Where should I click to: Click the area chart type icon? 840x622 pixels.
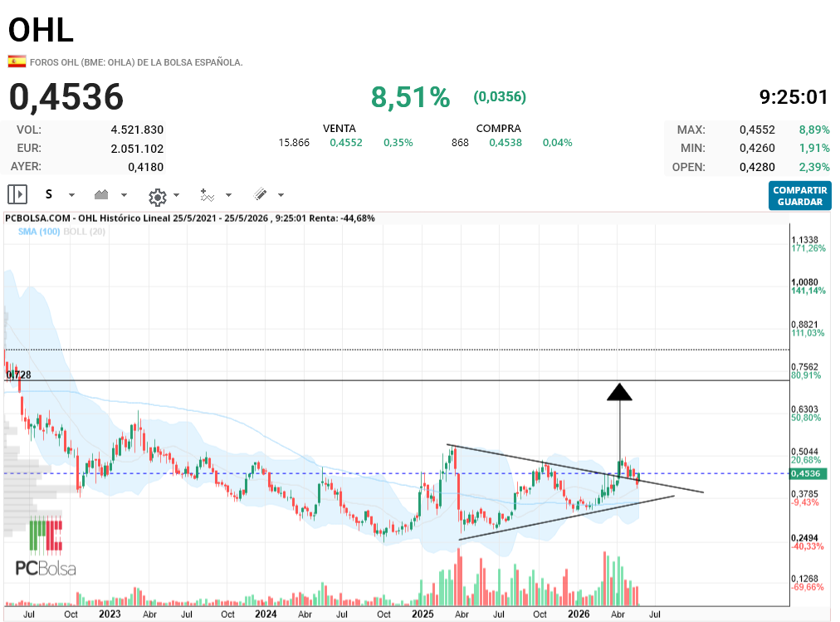pos(101,194)
